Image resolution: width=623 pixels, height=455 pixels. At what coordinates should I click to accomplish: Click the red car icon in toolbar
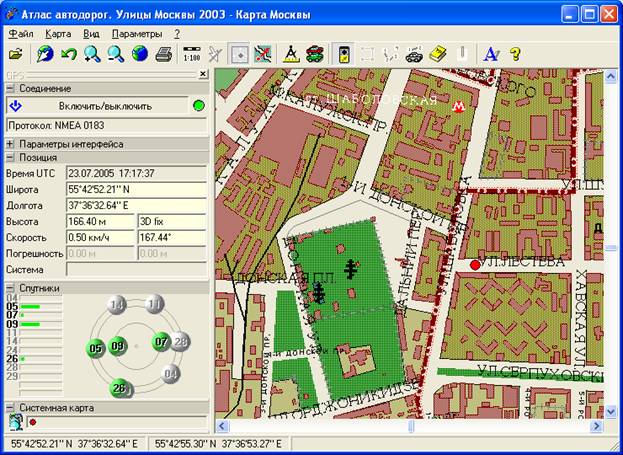(x=315, y=55)
